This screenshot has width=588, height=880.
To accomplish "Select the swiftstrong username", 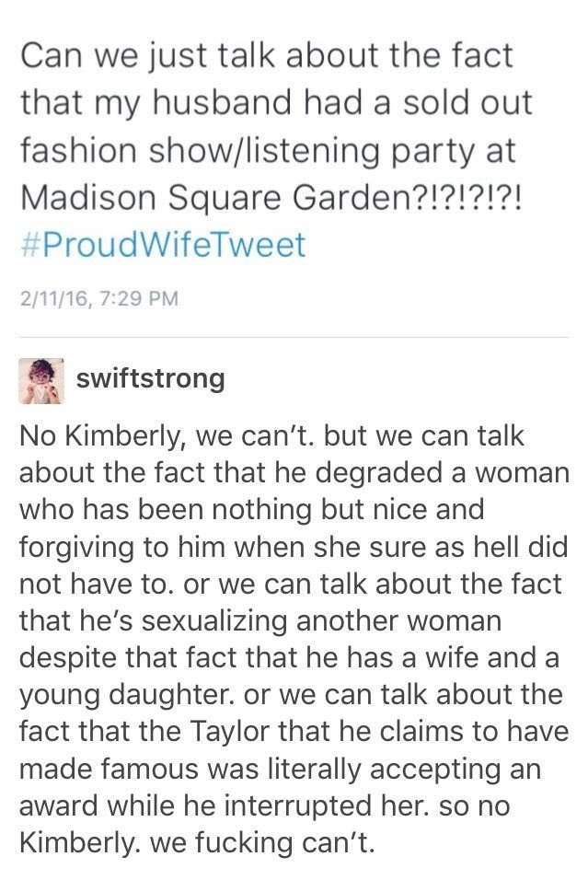I will pos(150,377).
